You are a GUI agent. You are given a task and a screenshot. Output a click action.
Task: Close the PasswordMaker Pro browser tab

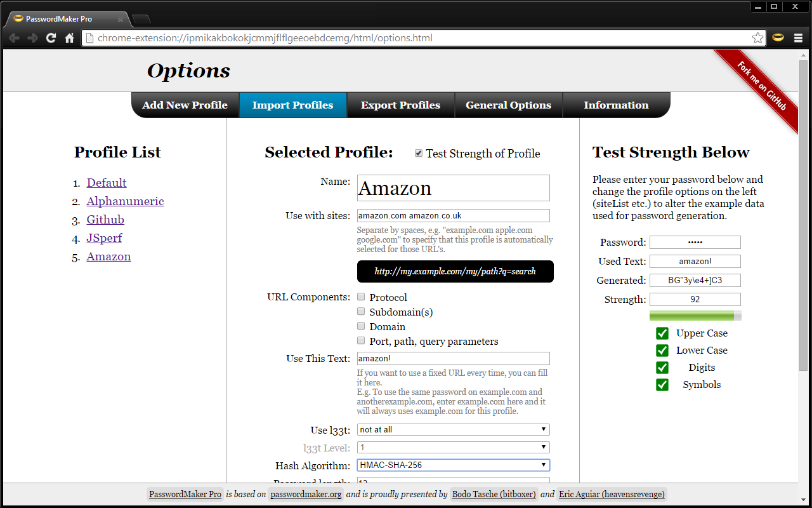click(121, 19)
